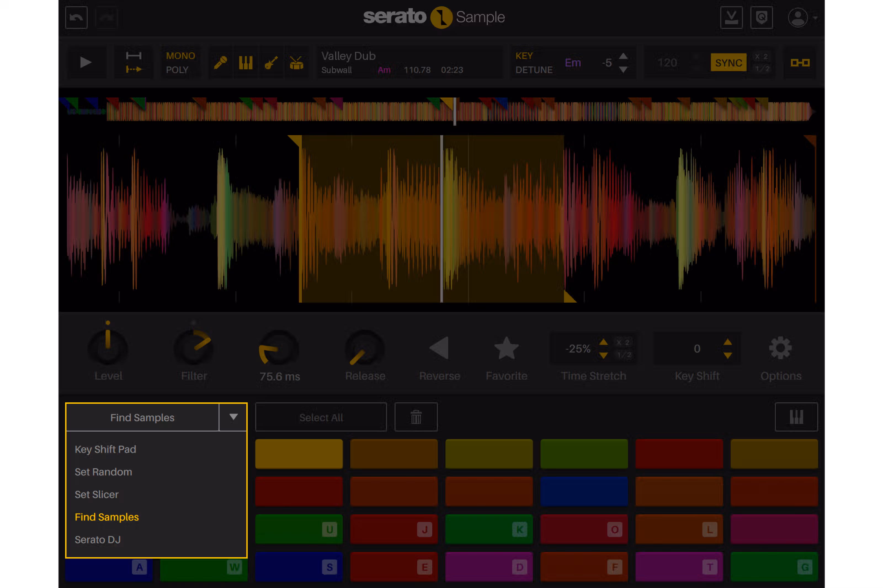Decrease key shift with down arrow near -5
This screenshot has width=883, height=588.
pos(623,70)
